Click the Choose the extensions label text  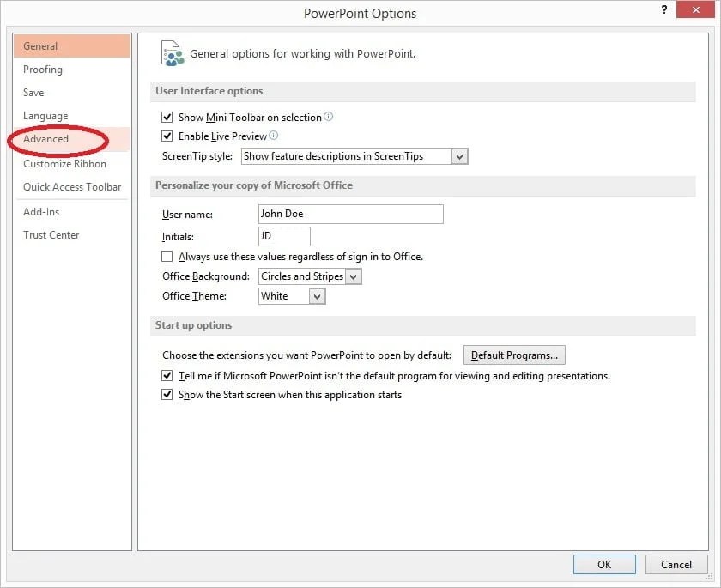[x=306, y=355]
